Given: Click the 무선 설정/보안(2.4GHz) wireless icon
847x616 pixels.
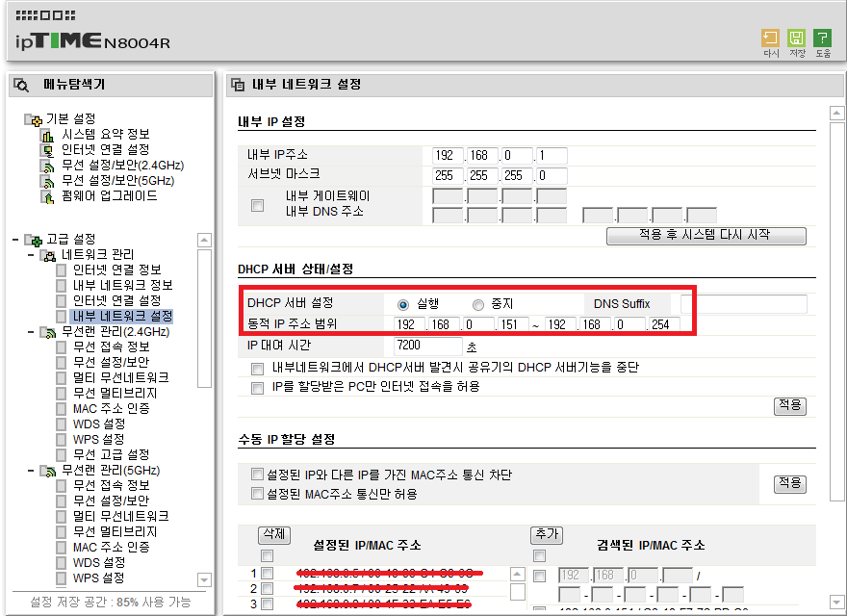Looking at the screenshot, I should coord(47,166).
